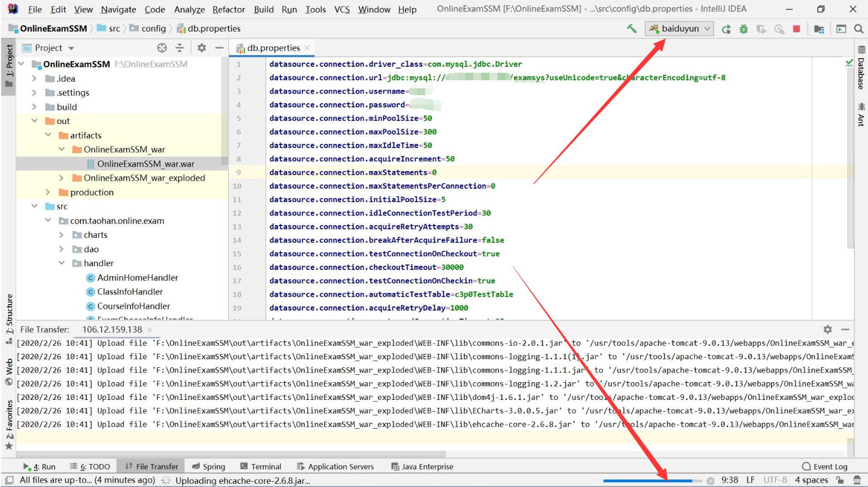
Task: Click the inspector icon in the status bar
Action: [857, 480]
